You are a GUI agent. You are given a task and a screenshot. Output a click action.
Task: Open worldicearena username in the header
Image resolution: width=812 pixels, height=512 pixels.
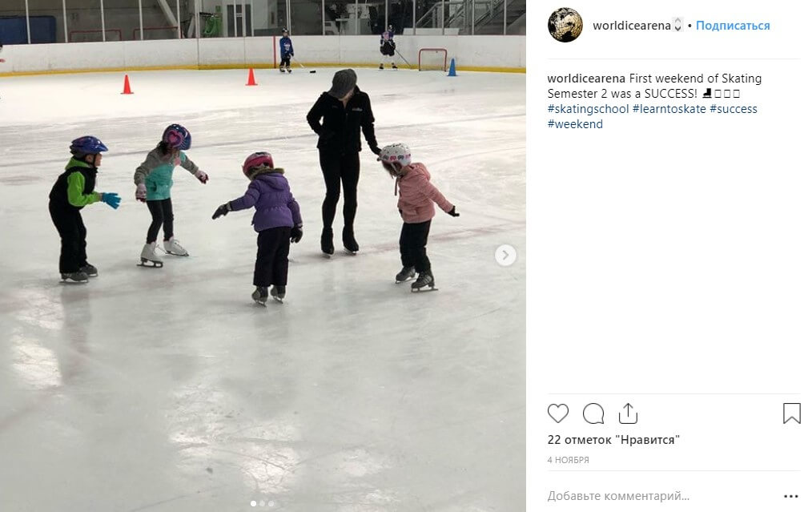(x=631, y=26)
